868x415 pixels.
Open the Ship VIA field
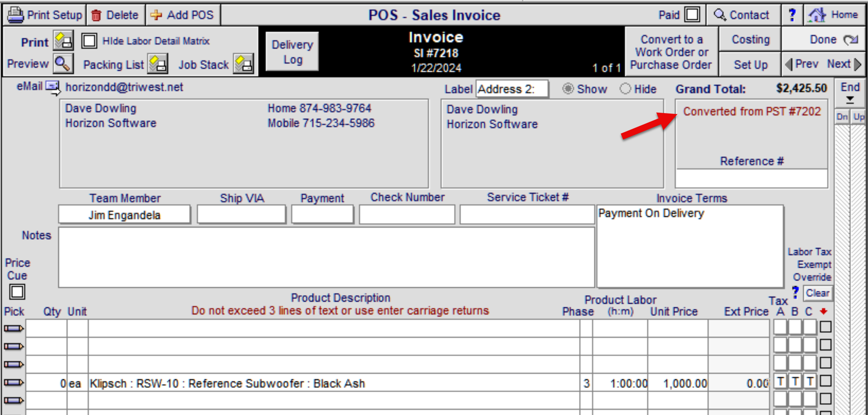point(241,215)
